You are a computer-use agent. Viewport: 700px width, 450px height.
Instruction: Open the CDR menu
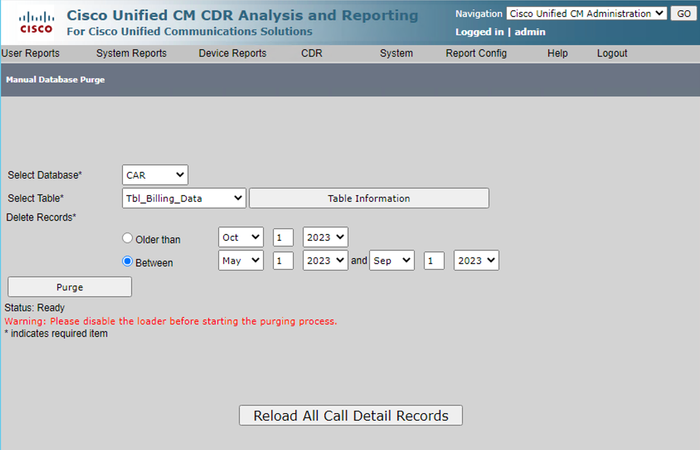[312, 54]
